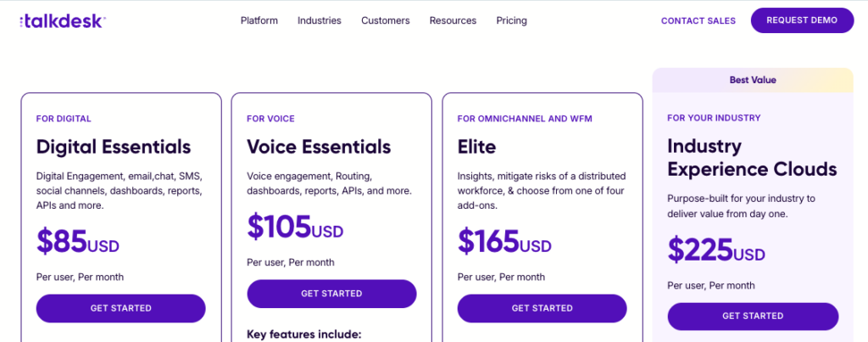
Task: Open the Platform menu
Action: [259, 20]
